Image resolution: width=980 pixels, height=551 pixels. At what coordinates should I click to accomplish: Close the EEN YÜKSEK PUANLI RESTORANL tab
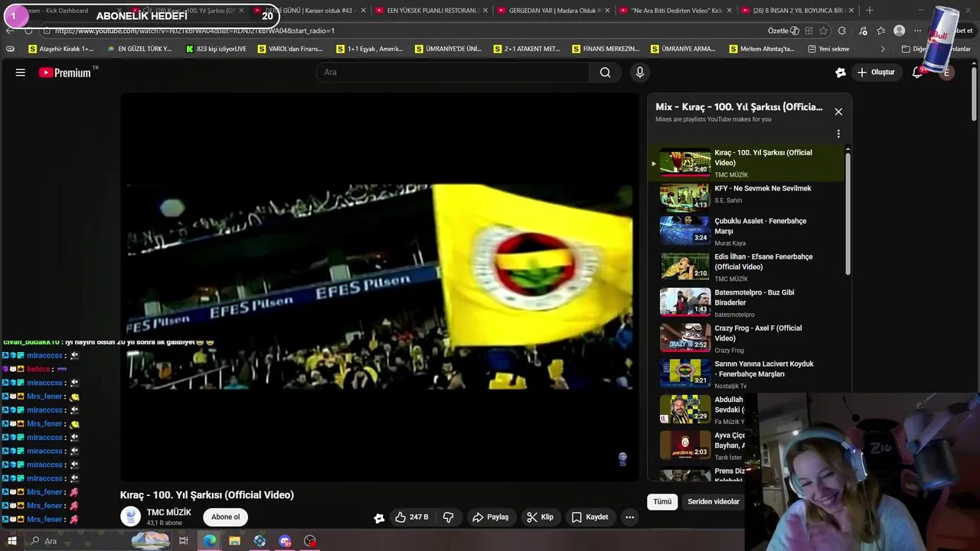point(485,11)
